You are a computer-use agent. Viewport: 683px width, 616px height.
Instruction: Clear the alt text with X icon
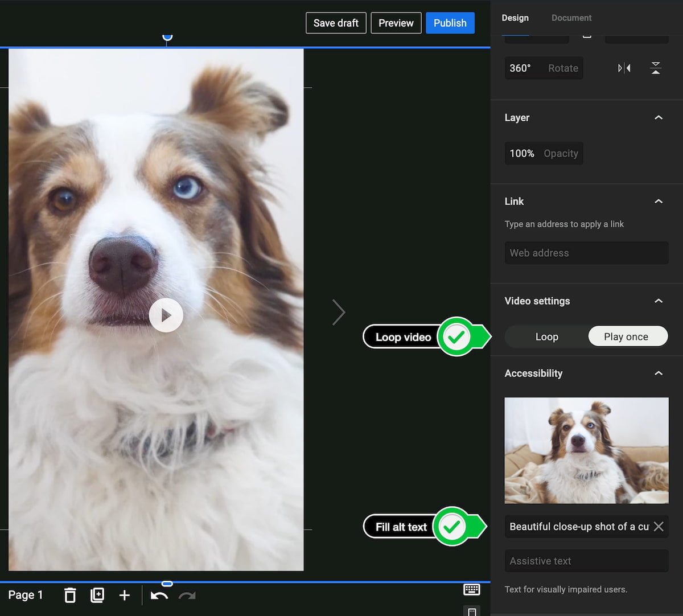659,527
